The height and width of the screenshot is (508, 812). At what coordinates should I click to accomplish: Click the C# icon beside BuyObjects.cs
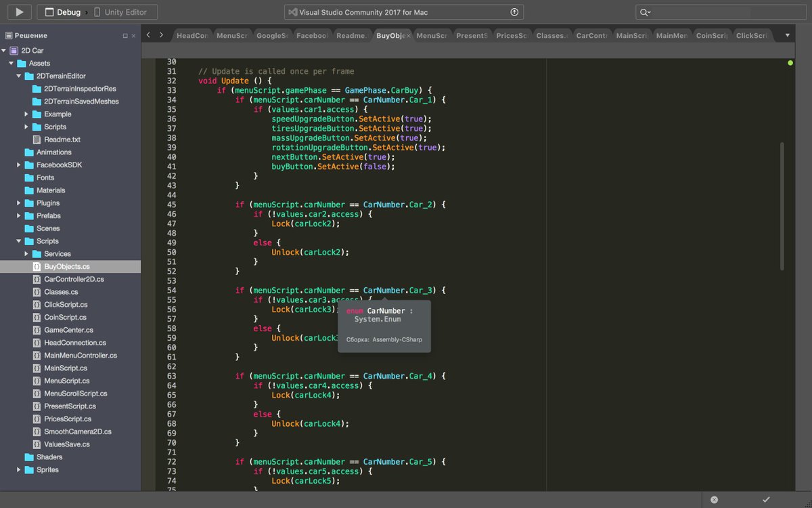coord(37,266)
